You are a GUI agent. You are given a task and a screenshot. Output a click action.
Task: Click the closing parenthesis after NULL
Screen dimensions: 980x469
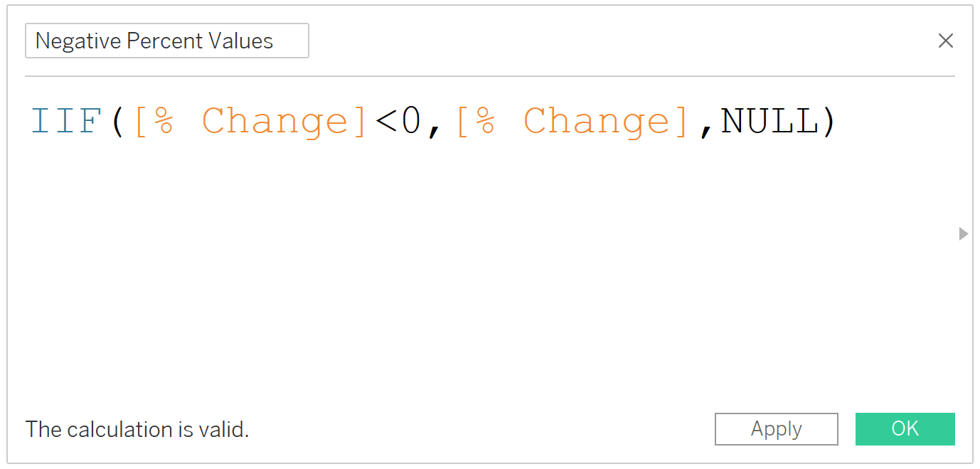[x=829, y=122]
